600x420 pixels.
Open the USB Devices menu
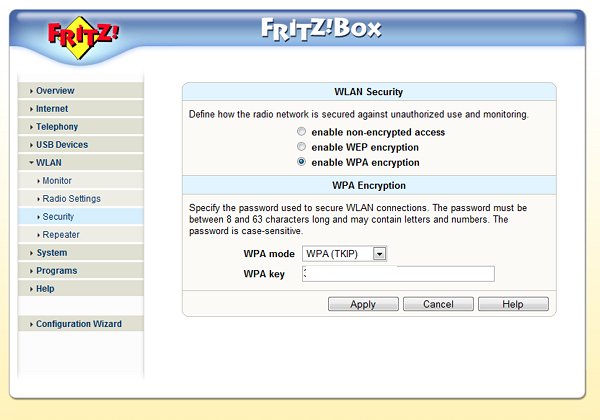(x=61, y=145)
